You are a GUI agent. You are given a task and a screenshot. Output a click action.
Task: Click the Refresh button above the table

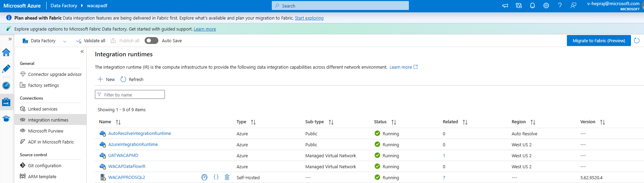(132, 79)
